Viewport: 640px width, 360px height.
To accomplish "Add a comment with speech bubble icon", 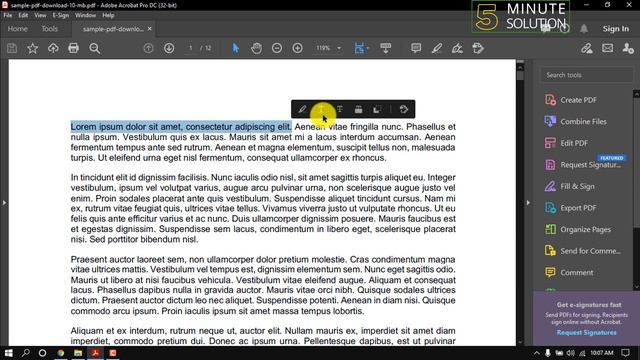I will click(416, 48).
